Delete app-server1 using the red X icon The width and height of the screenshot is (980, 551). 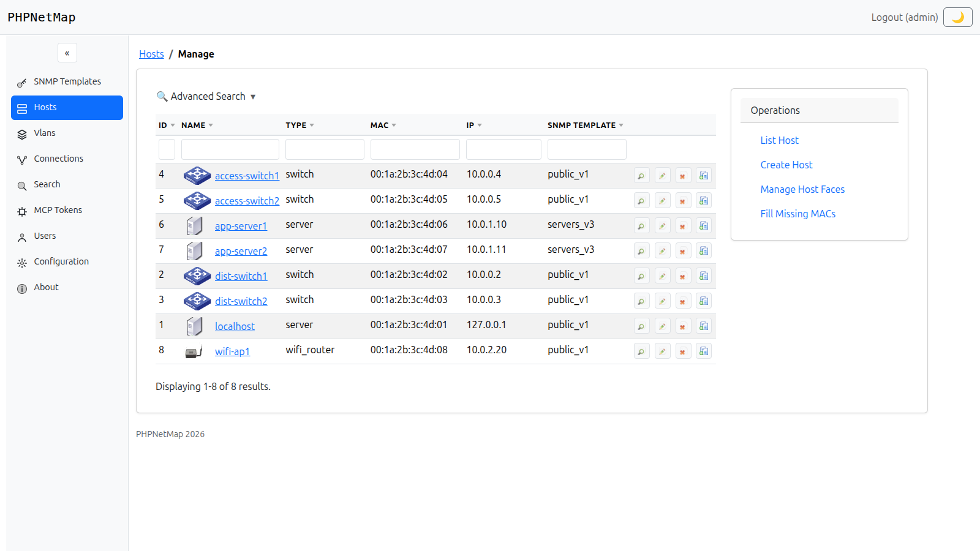coord(683,226)
